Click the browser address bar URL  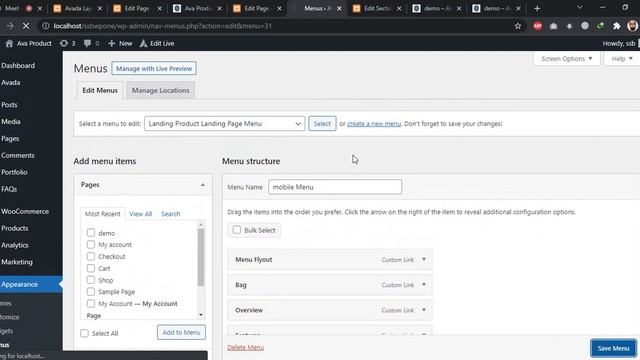pyautogui.click(x=162, y=26)
